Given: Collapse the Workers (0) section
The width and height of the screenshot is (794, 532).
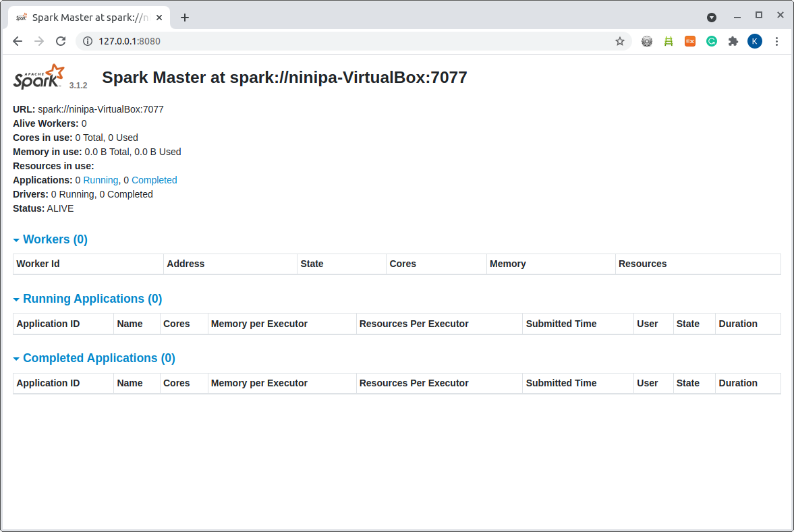Looking at the screenshot, I should pyautogui.click(x=50, y=239).
